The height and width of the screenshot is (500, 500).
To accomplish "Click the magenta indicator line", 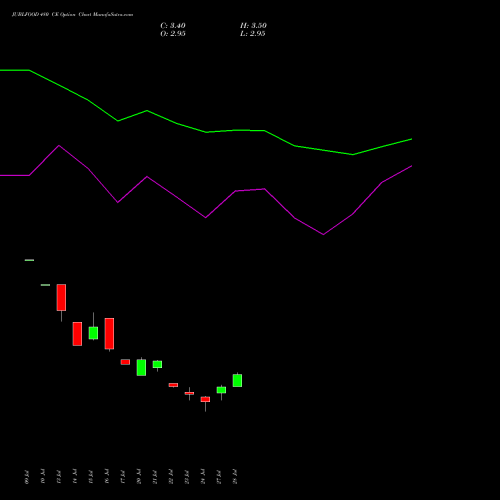I will tap(206, 217).
